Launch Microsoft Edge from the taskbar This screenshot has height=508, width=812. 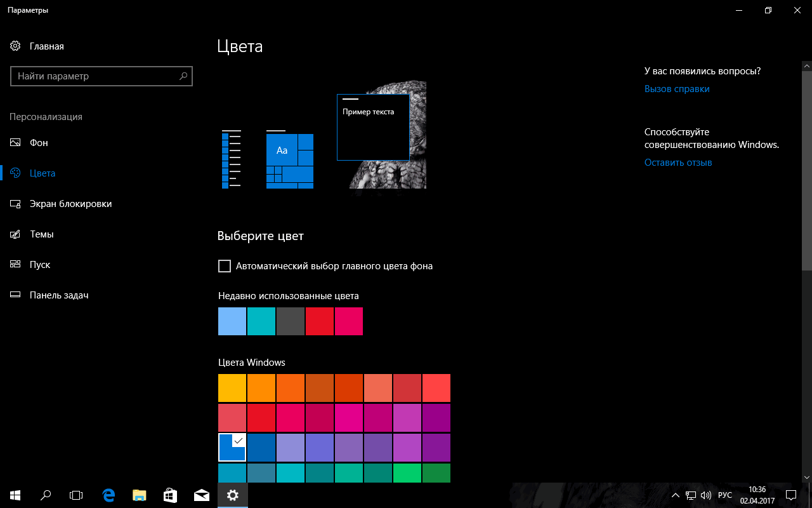(109, 495)
